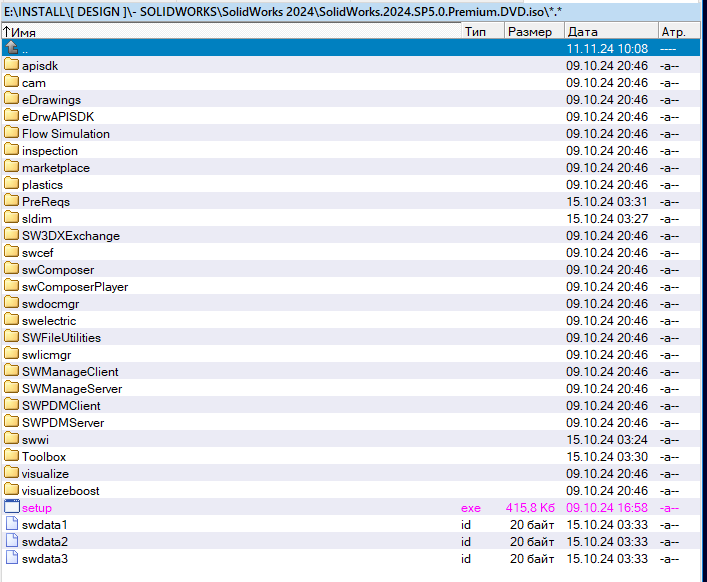
Task: Select the swlicmgr folder name
Action: (x=46, y=355)
